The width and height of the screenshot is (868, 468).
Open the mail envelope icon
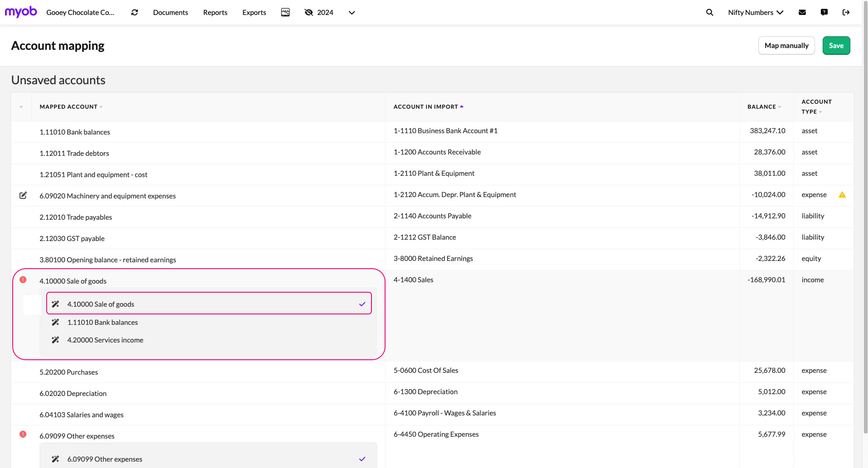(802, 13)
